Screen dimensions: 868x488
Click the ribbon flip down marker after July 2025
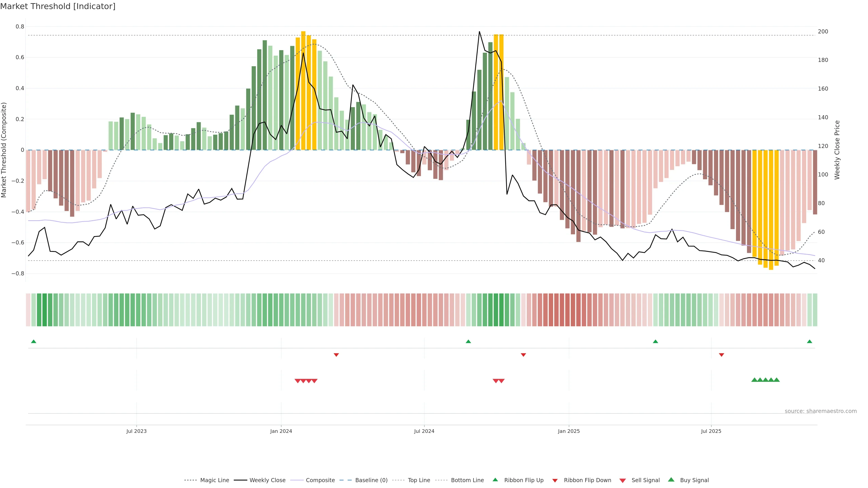(x=722, y=355)
